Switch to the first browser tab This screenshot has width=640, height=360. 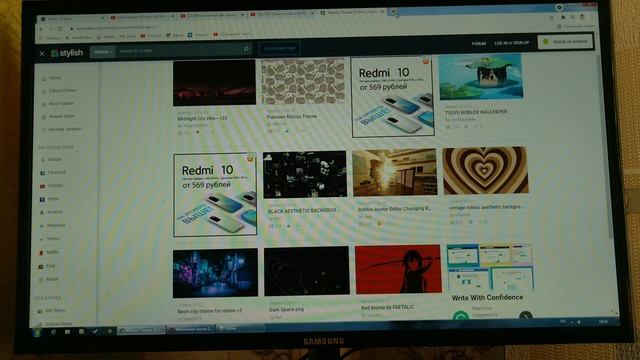click(x=71, y=18)
